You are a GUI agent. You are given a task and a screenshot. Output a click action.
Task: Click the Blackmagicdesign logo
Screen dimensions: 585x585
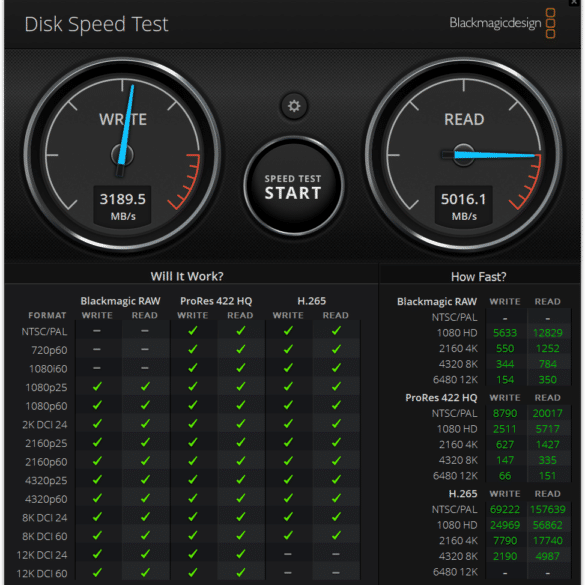[502, 23]
